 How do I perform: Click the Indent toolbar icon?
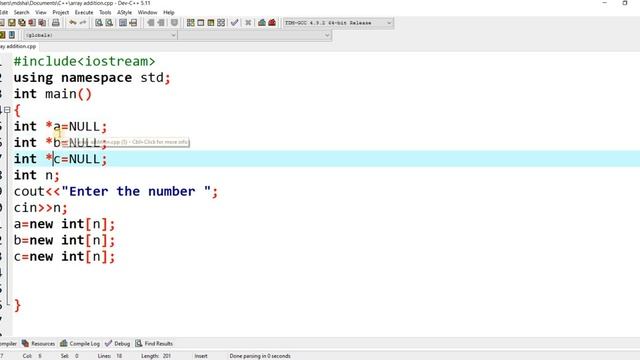click(x=151, y=23)
